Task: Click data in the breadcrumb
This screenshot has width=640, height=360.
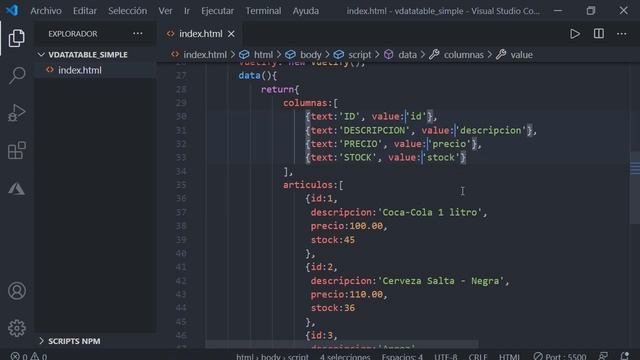Action: point(407,55)
